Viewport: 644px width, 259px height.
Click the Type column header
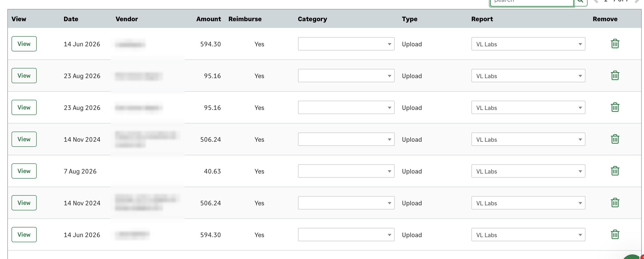(x=409, y=19)
